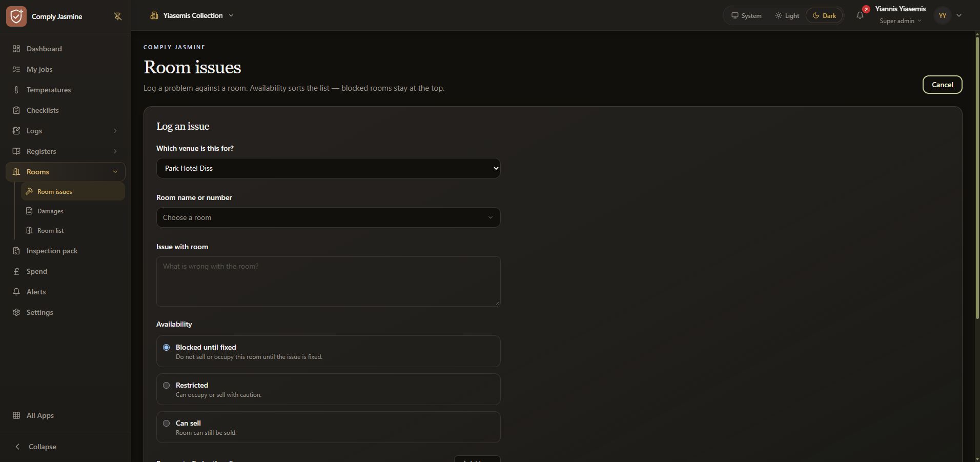Screen dimensions: 980x462
Task: Click the Settings gear icon
Action: [x=16, y=312]
